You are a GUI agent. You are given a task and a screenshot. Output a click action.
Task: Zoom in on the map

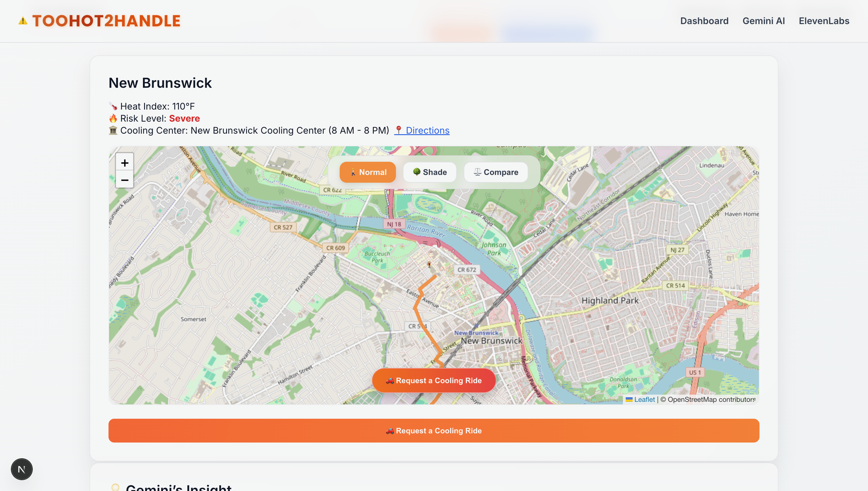(125, 163)
